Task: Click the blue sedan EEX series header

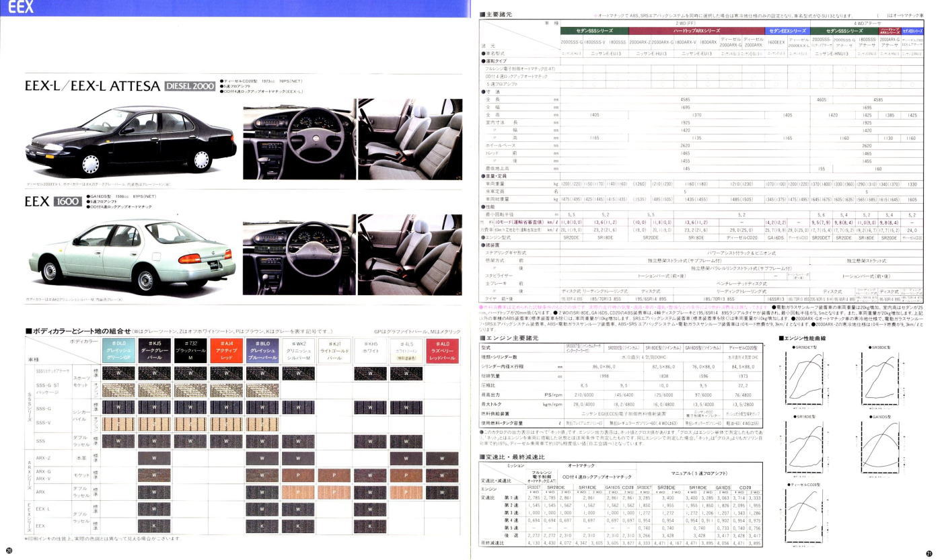Action: [x=787, y=31]
